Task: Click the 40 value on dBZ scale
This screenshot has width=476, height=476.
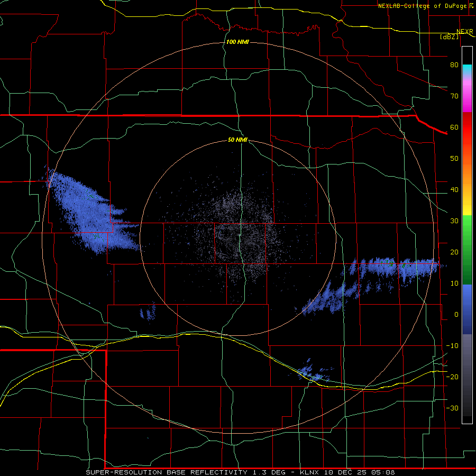Action: point(454,190)
